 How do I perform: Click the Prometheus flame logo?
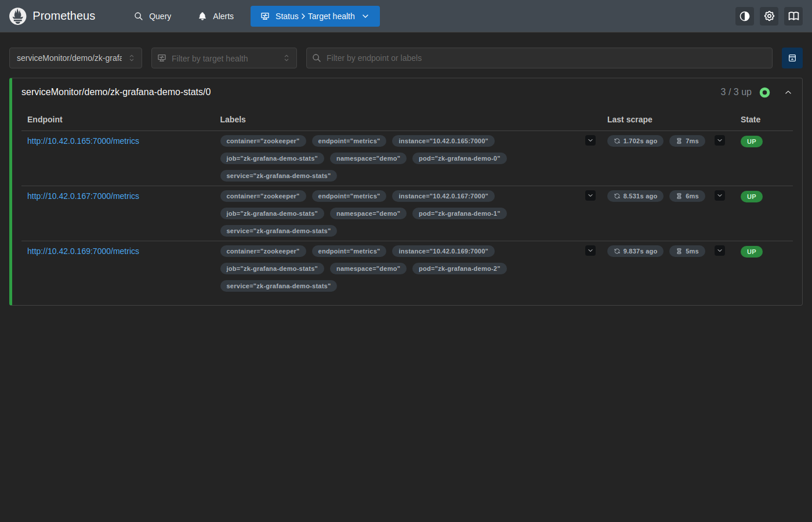18,16
